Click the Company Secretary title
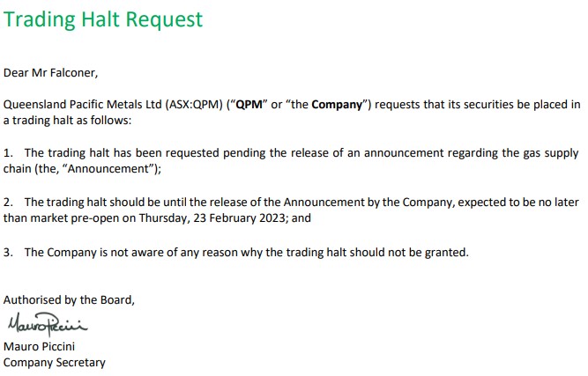Viewport: 588px width, 376px height. pyautogui.click(x=55, y=363)
